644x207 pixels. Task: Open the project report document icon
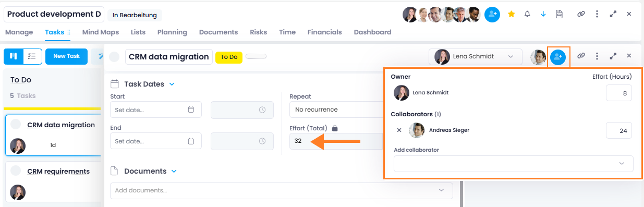(x=559, y=14)
